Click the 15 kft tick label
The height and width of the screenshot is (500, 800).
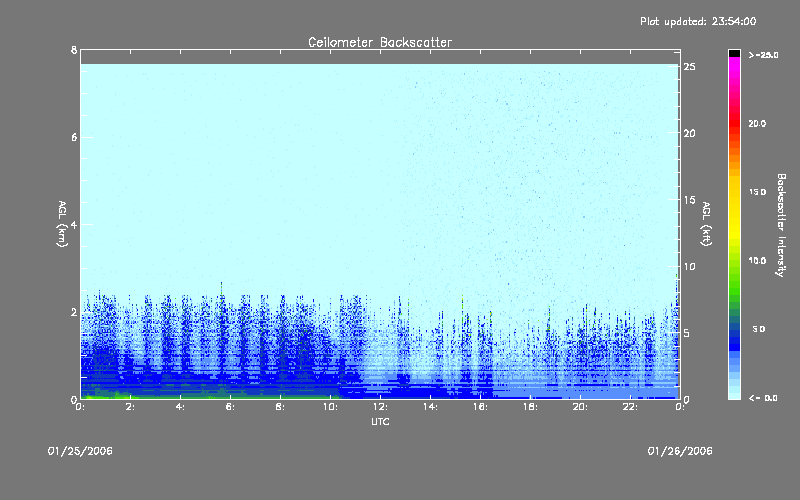[x=689, y=200]
